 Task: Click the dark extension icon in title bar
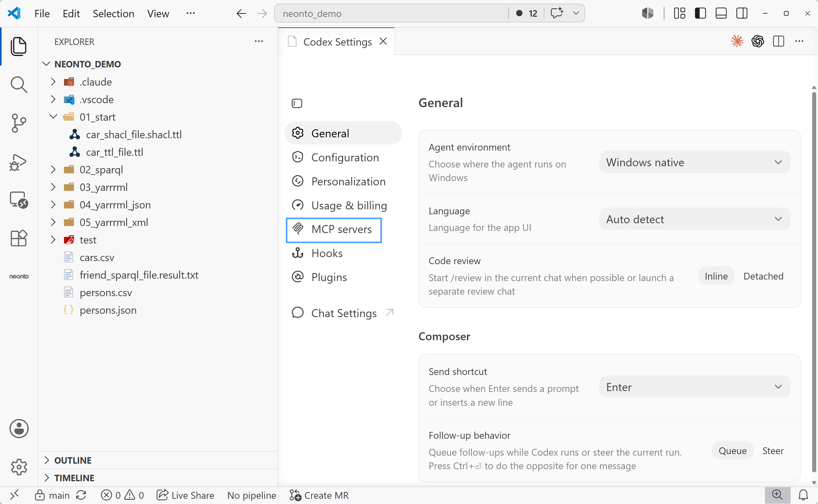[x=648, y=13]
